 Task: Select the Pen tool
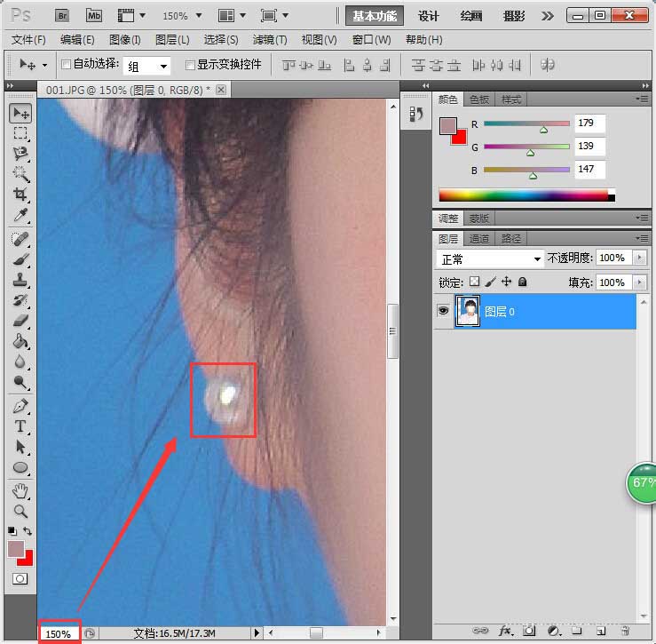(x=20, y=406)
